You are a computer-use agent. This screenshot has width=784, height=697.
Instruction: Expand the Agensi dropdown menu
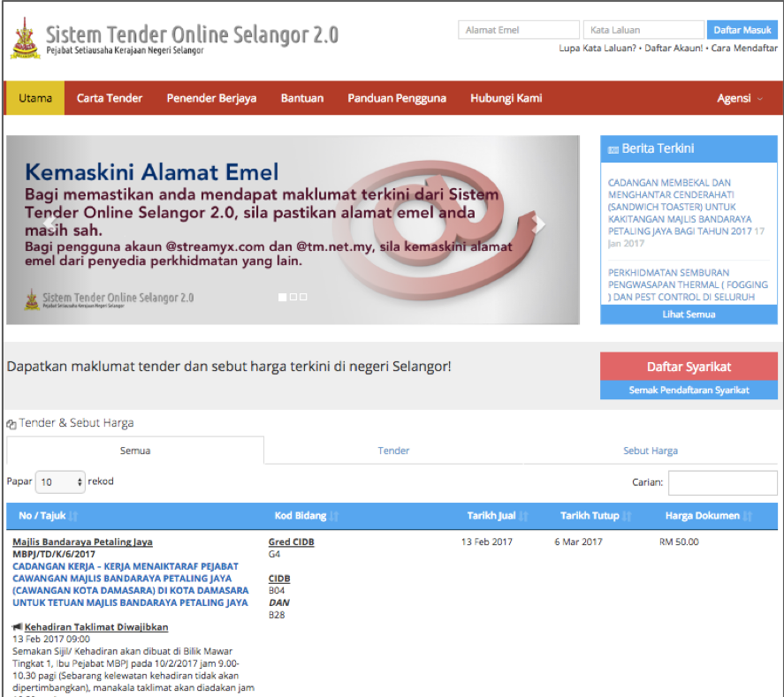(740, 98)
